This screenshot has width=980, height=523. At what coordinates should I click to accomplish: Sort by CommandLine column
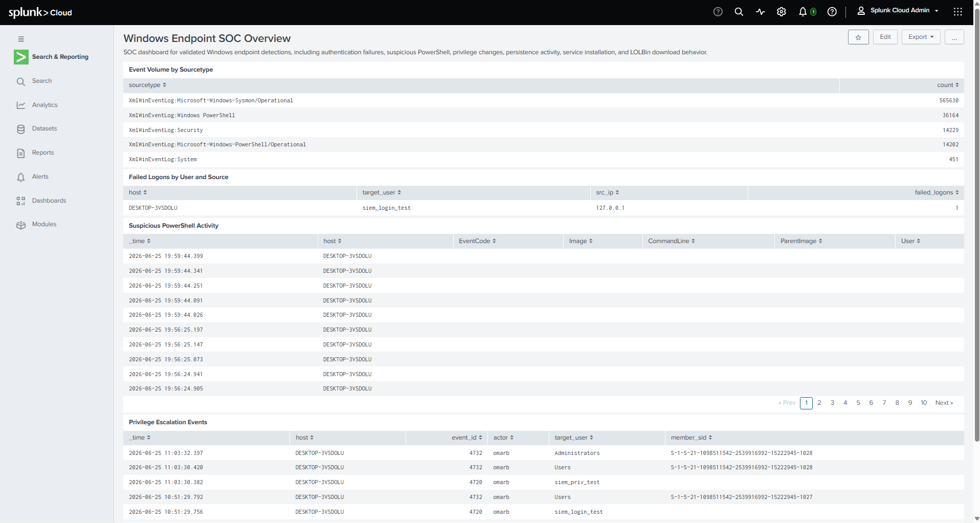pyautogui.click(x=671, y=242)
